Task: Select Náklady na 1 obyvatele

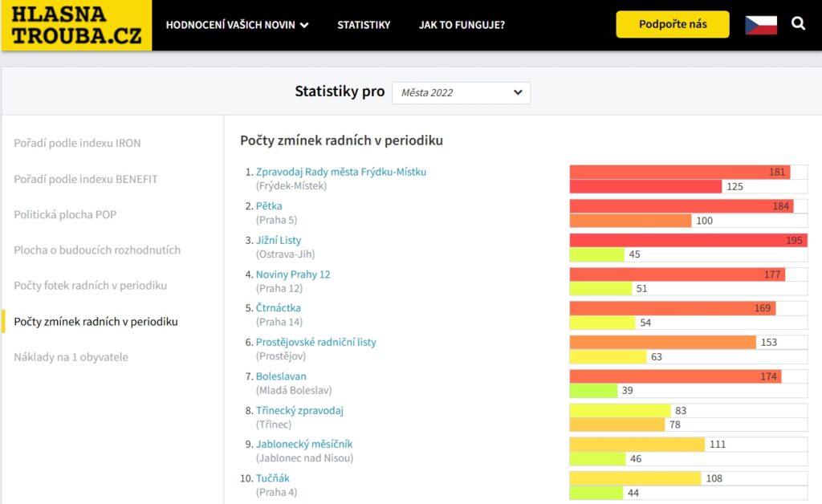Action: click(x=71, y=357)
